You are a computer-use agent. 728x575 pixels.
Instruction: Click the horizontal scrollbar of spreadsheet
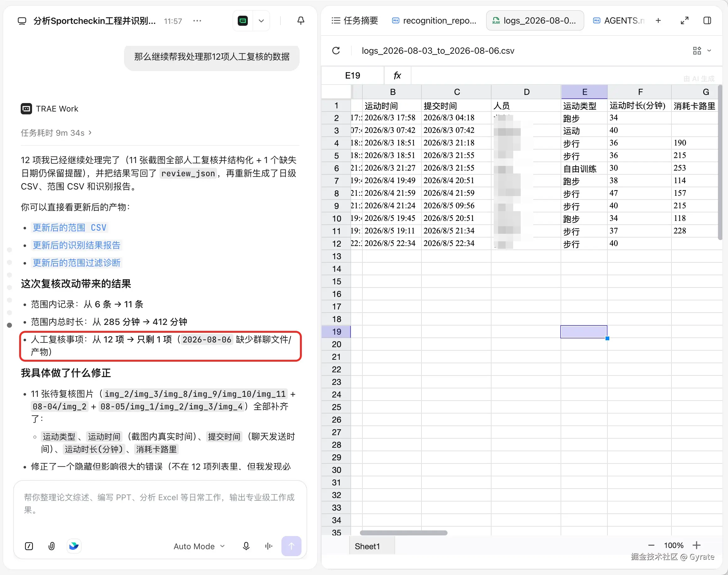(x=404, y=533)
